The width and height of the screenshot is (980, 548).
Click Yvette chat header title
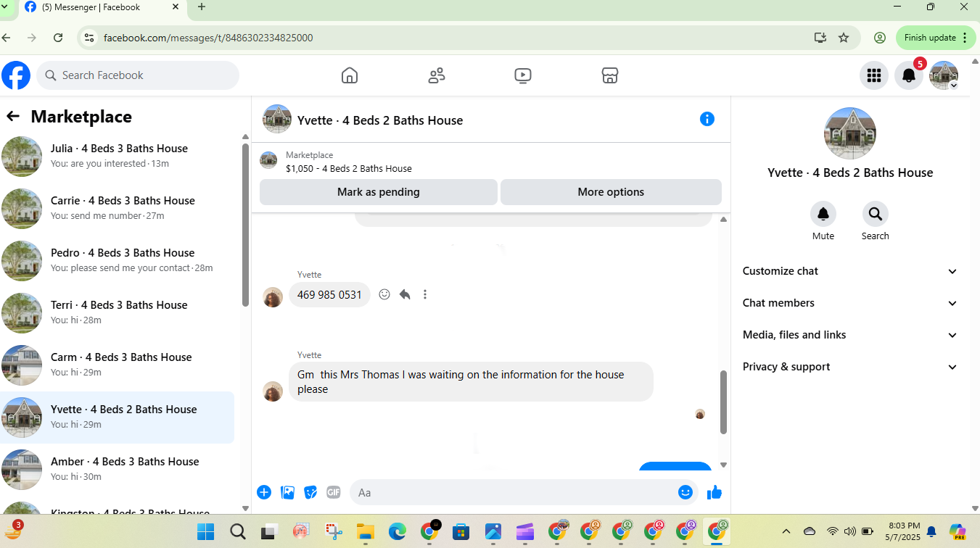(380, 120)
